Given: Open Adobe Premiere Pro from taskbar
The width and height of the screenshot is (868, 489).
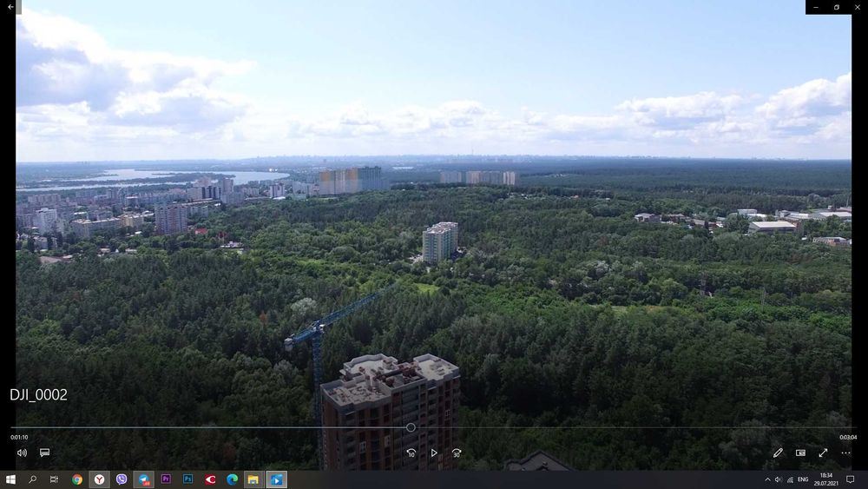Looking at the screenshot, I should point(166,479).
